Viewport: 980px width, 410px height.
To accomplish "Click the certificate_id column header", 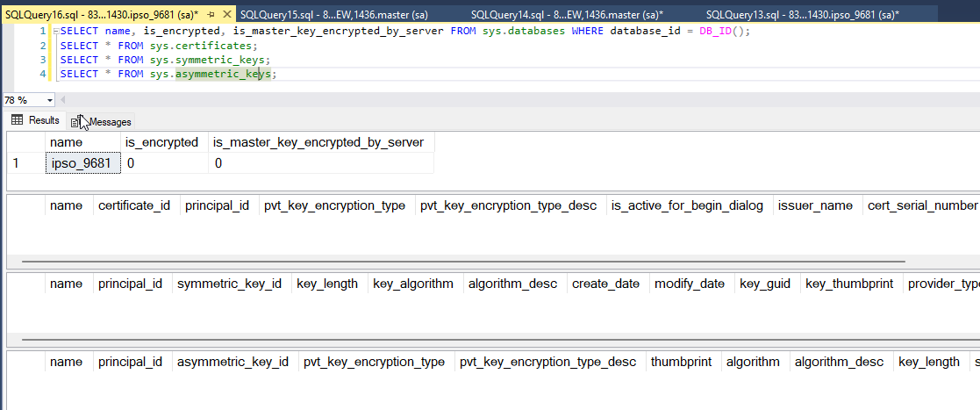I will click(136, 205).
